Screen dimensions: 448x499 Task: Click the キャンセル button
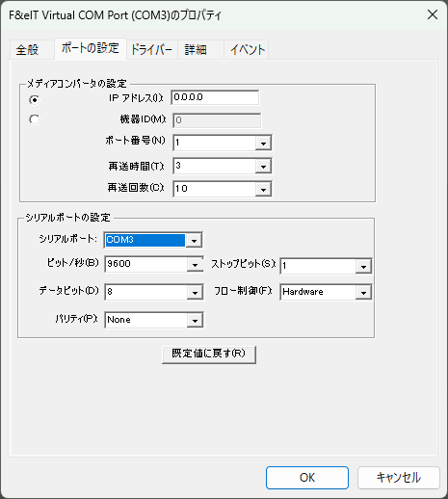point(399,478)
